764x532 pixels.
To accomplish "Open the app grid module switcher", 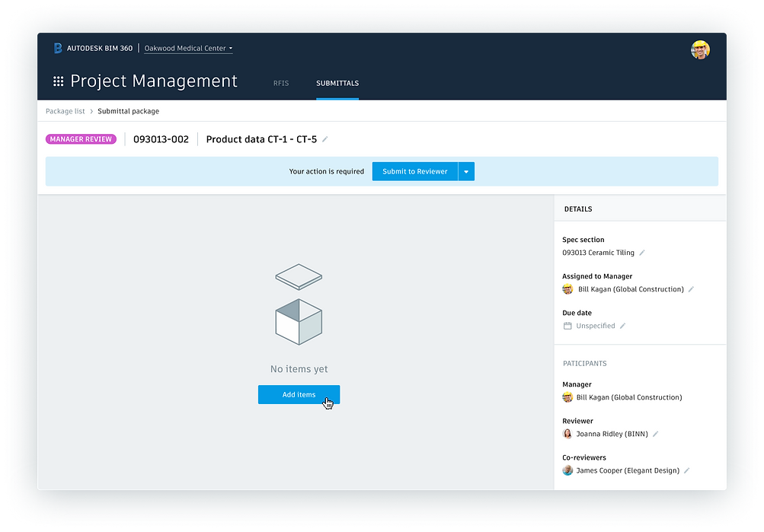I will click(59, 81).
